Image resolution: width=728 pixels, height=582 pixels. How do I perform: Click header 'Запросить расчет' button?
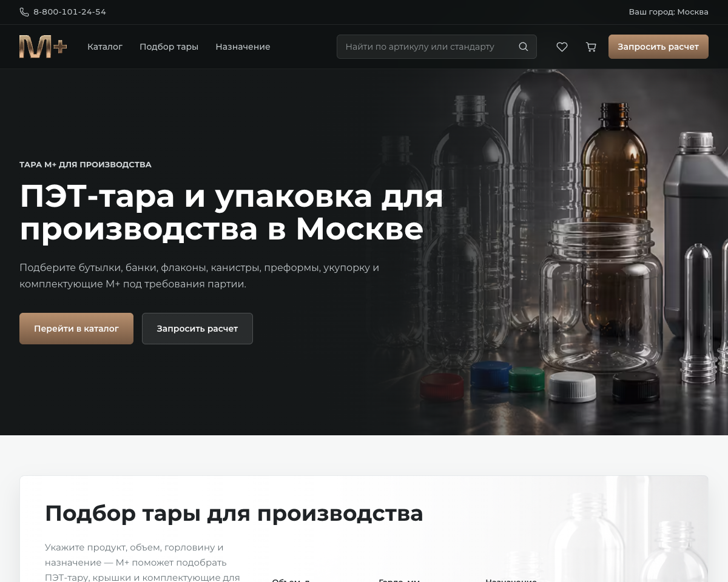coord(658,47)
